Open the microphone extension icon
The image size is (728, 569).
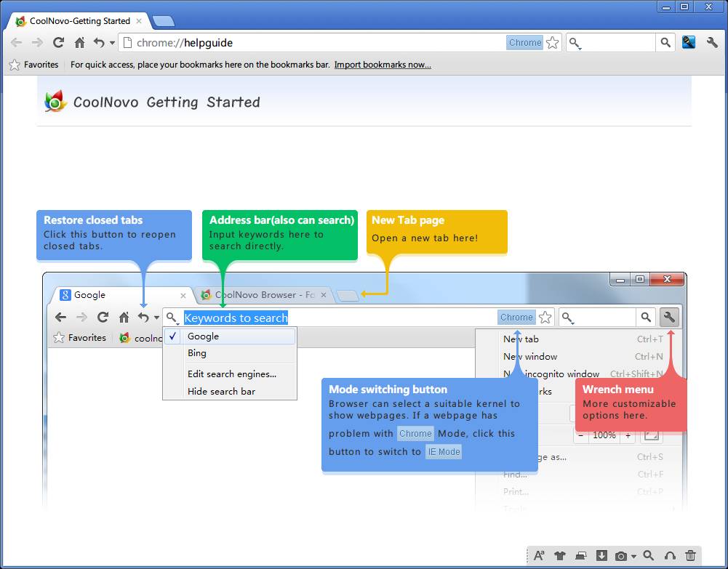coord(689,42)
